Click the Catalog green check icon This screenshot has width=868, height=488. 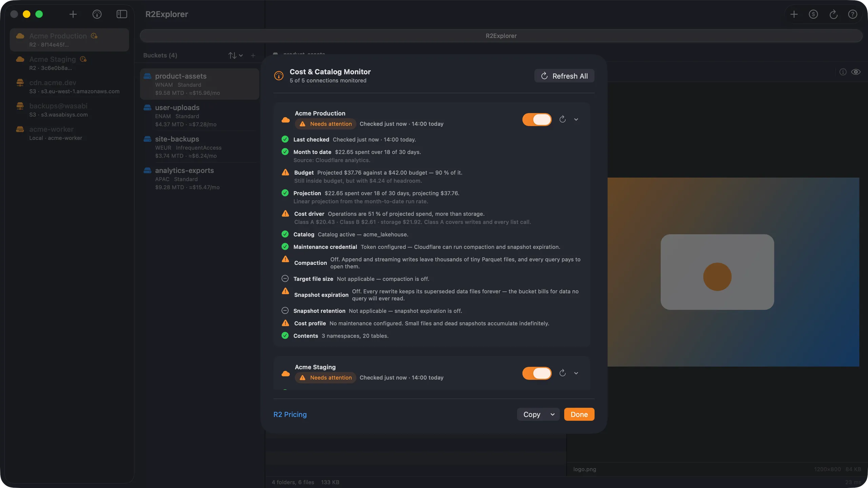point(285,234)
